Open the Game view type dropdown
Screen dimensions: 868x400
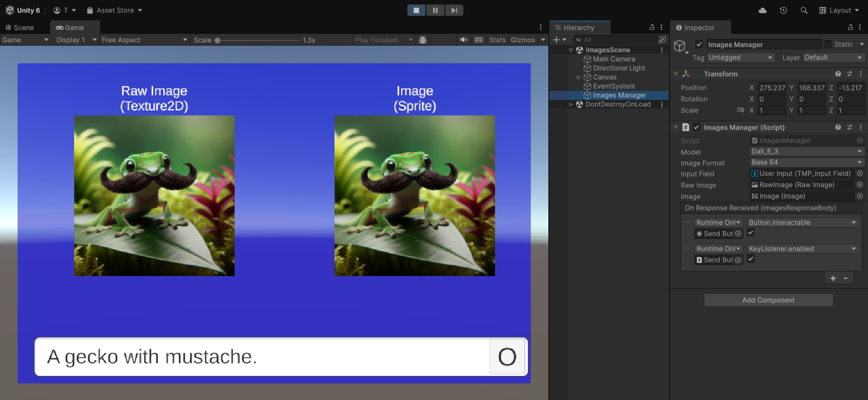click(25, 40)
